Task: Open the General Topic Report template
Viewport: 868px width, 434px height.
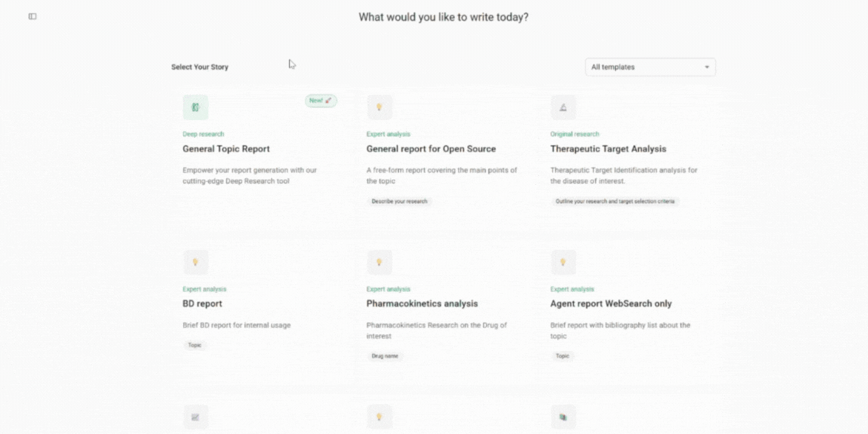Action: coord(226,149)
